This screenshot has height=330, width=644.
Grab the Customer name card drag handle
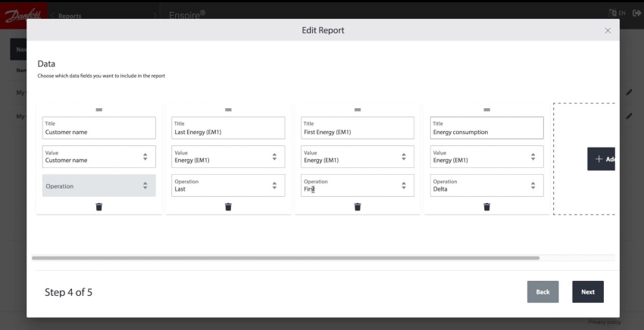tap(99, 110)
